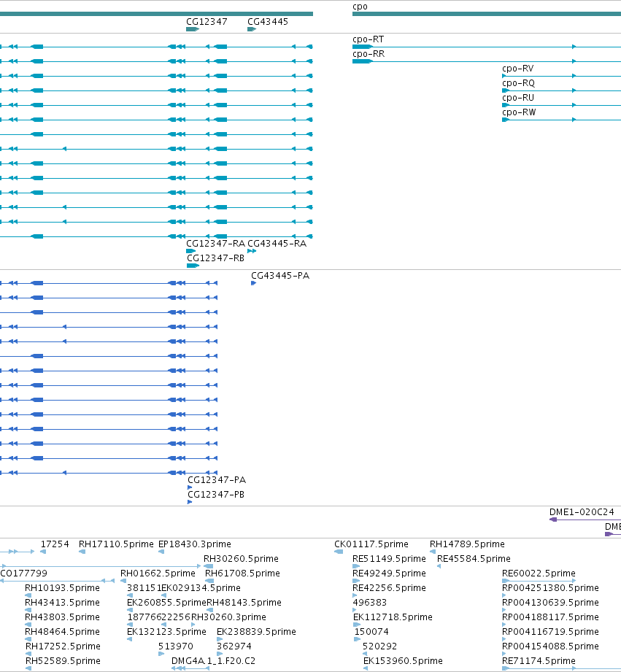621x672 pixels.
Task: Select the purple DME1-020C24 feature arrow line
Action: click(x=585, y=520)
